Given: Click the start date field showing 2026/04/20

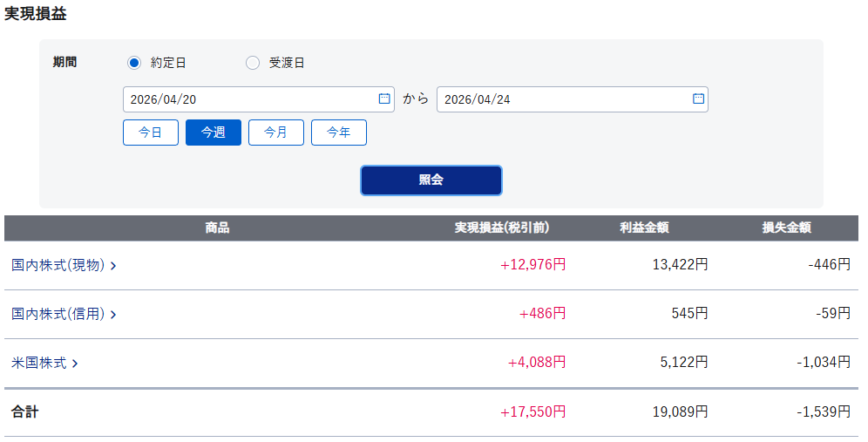Looking at the screenshot, I should 248,99.
